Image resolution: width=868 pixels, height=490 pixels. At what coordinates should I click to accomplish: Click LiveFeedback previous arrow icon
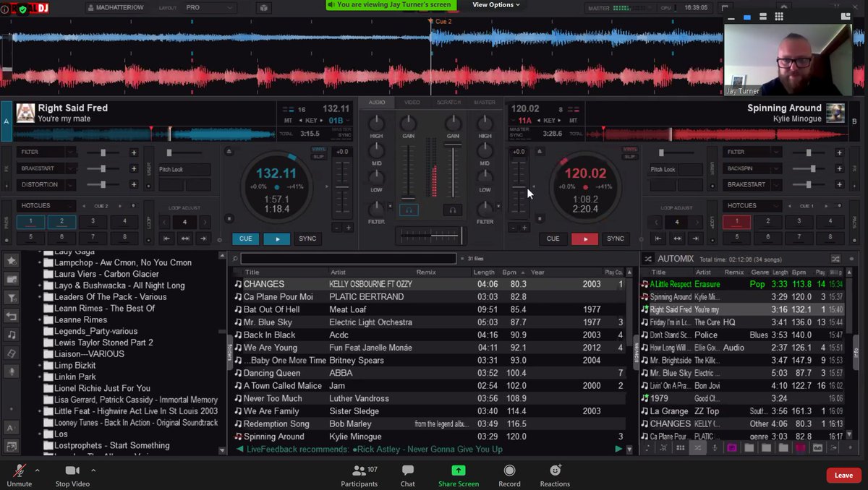(x=240, y=449)
